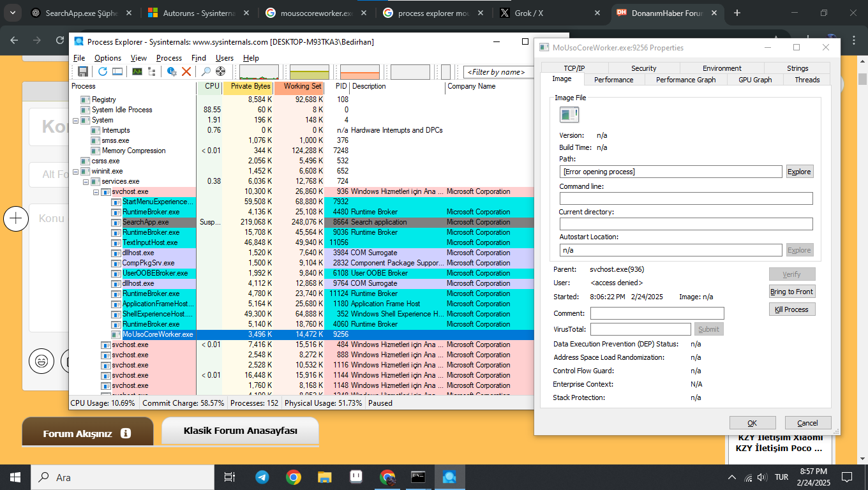Click the image file icon in Properties dialog
The height and width of the screenshot is (490, 868).
[x=569, y=114]
